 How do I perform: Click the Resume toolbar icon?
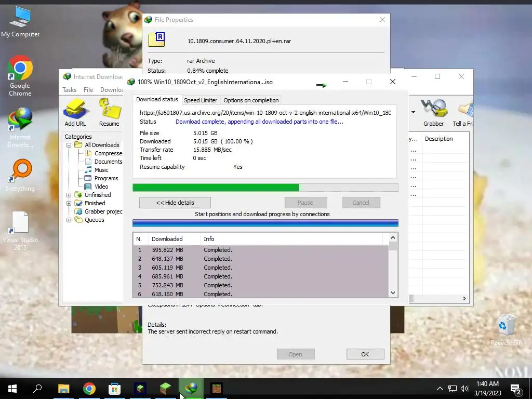pos(109,113)
